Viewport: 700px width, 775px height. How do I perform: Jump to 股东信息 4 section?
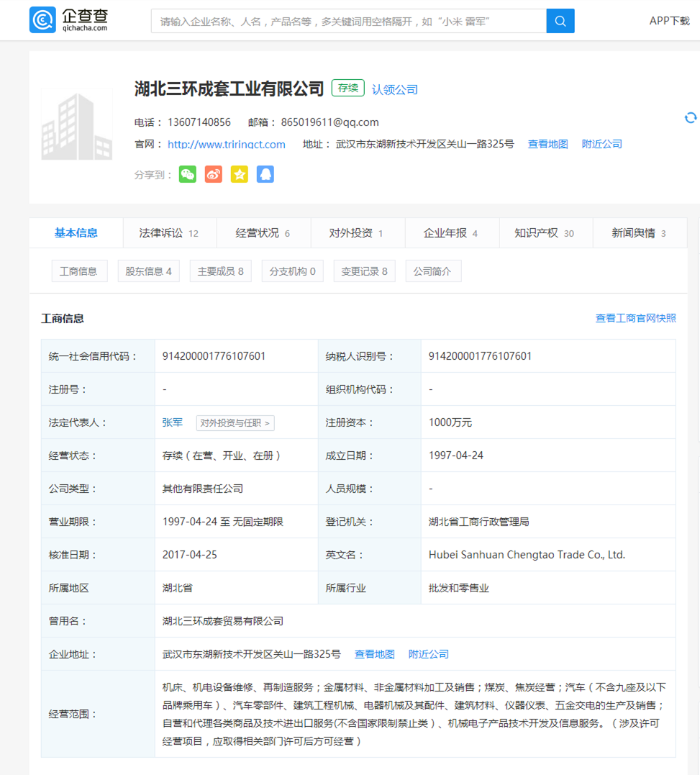click(148, 271)
